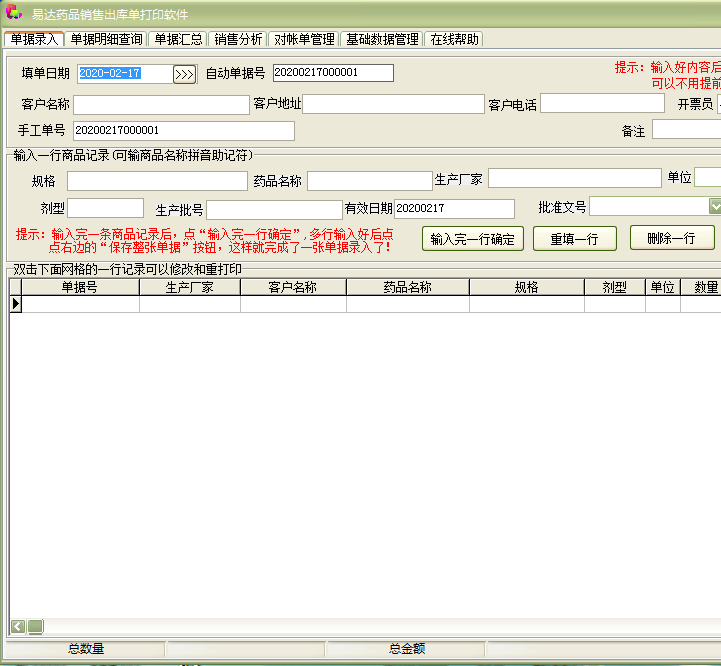Click the 单据号 column header
The image size is (721, 666).
pyautogui.click(x=79, y=287)
